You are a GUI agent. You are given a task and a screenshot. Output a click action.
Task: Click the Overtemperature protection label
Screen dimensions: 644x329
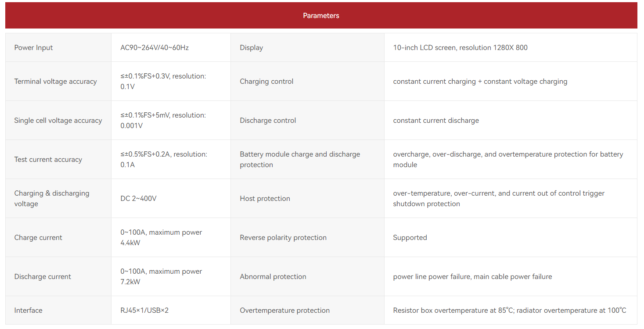284,310
